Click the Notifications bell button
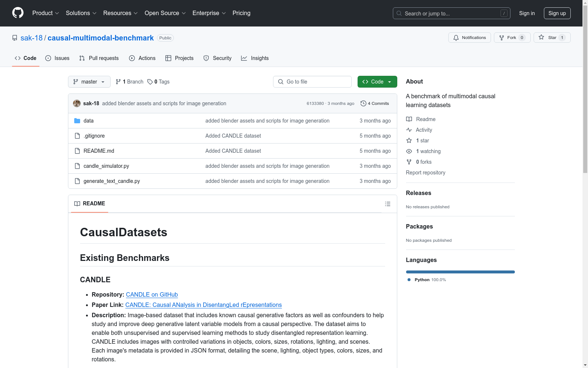Image resolution: width=588 pixels, height=368 pixels. (x=469, y=38)
